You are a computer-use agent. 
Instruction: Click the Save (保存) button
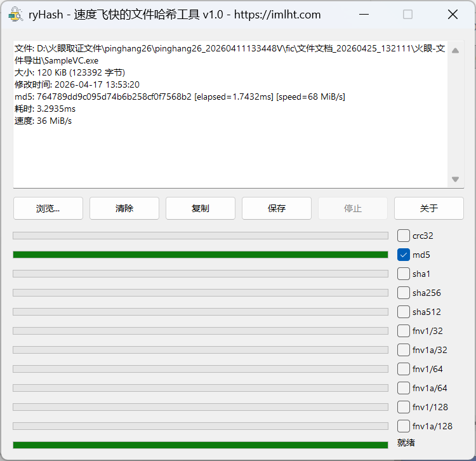[277, 208]
